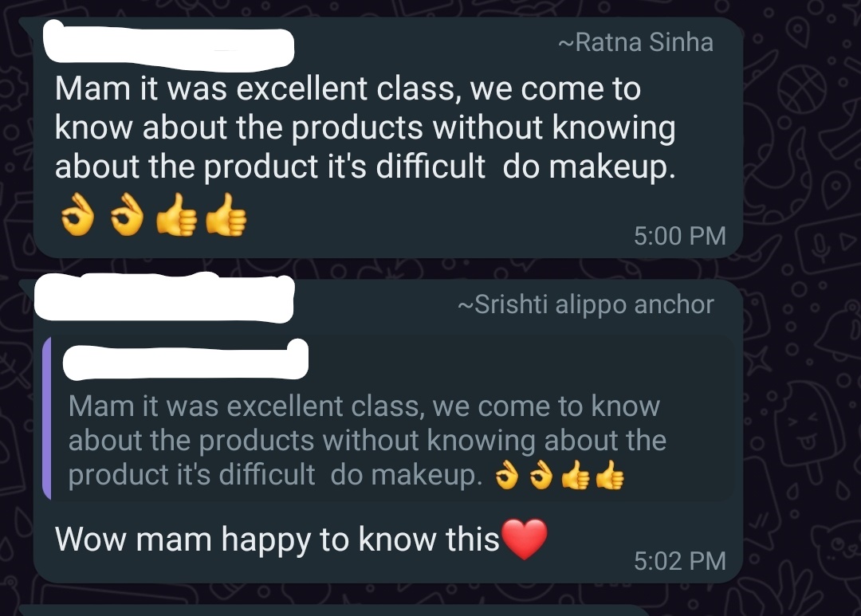Tap the red heart emoji in the reply
This screenshot has height=616, width=861.
525,539
